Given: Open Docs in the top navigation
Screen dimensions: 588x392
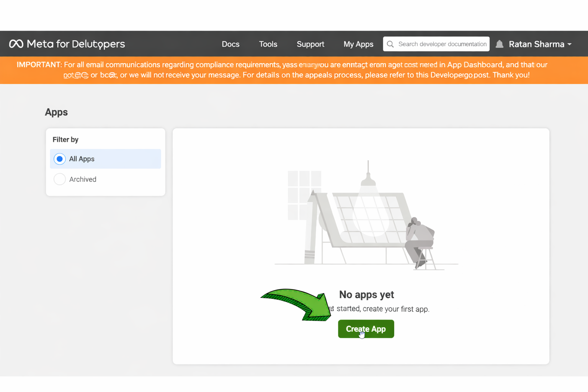Looking at the screenshot, I should [230, 44].
